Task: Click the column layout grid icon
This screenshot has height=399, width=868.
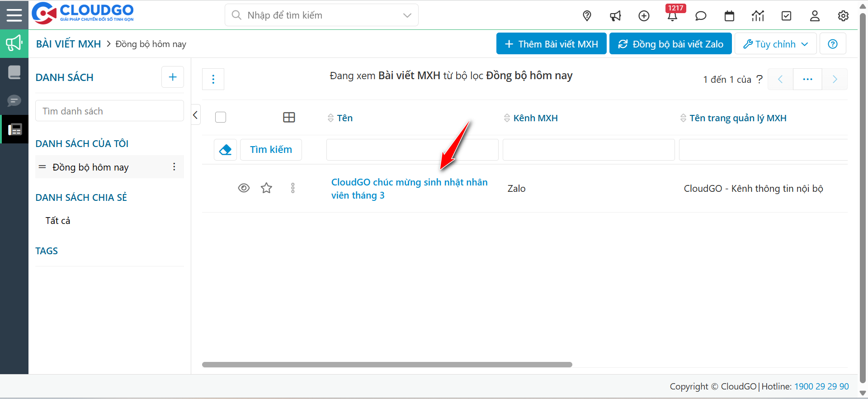Action: pyautogui.click(x=289, y=118)
